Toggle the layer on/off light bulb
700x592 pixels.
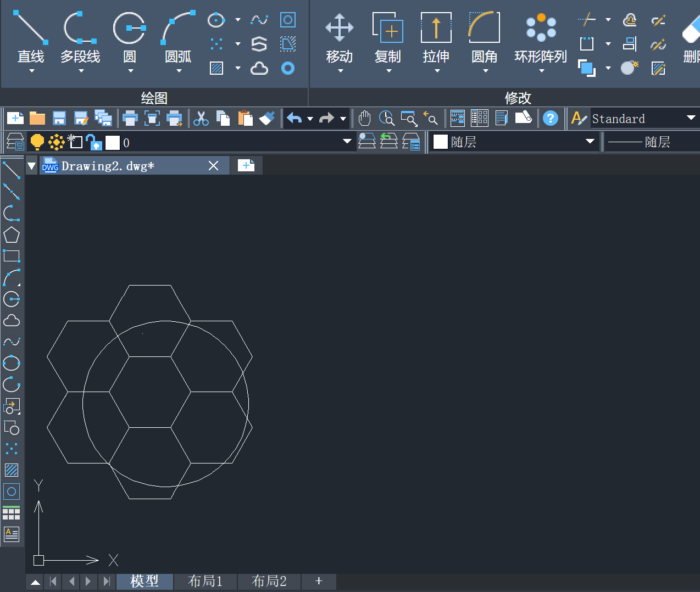click(37, 142)
